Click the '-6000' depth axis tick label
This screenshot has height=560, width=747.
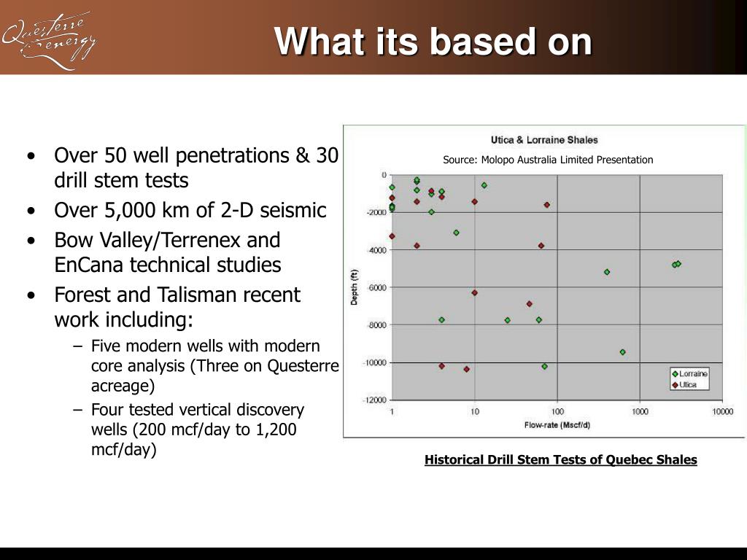point(376,287)
